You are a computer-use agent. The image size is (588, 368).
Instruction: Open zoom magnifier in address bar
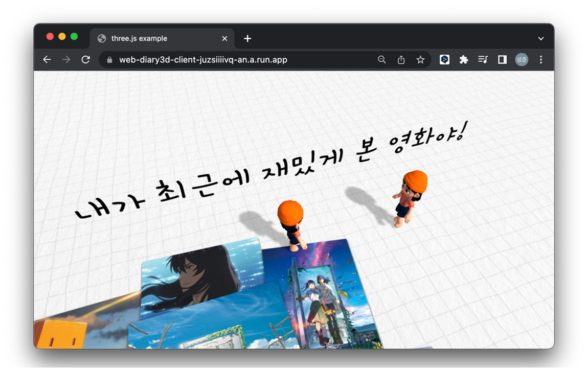382,60
